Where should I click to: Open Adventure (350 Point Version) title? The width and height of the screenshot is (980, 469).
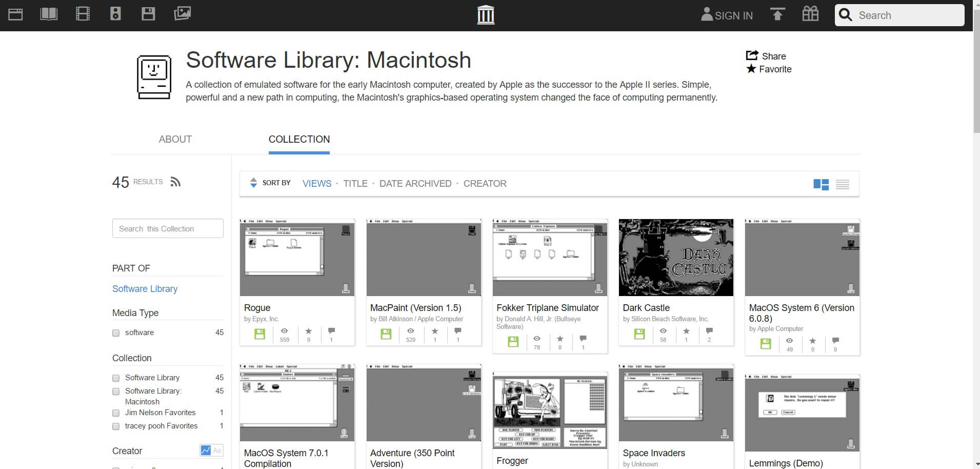pyautogui.click(x=413, y=458)
